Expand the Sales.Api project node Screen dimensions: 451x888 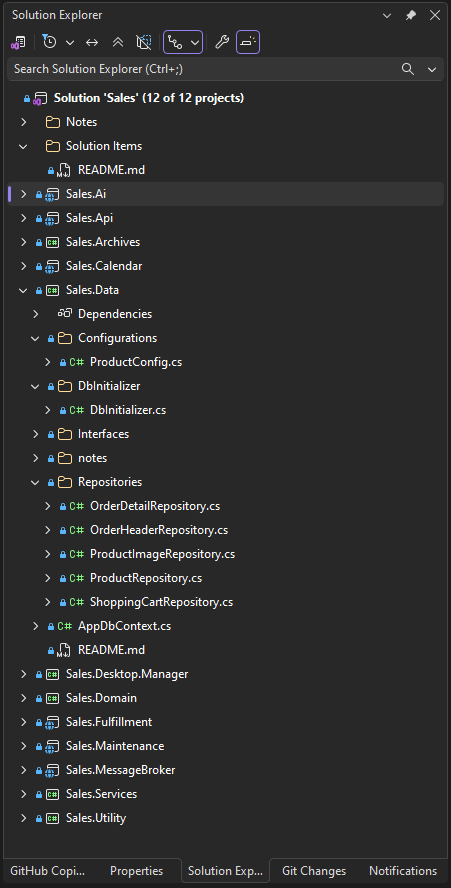coord(23,218)
